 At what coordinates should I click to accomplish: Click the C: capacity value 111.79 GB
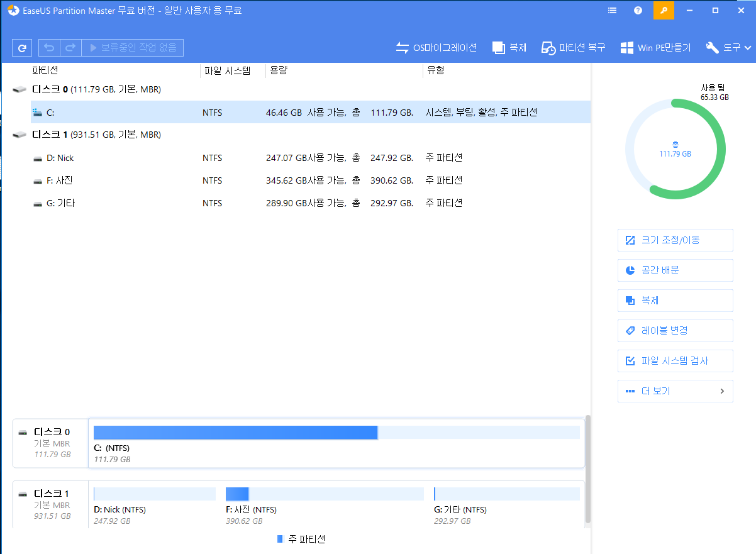[x=392, y=113]
